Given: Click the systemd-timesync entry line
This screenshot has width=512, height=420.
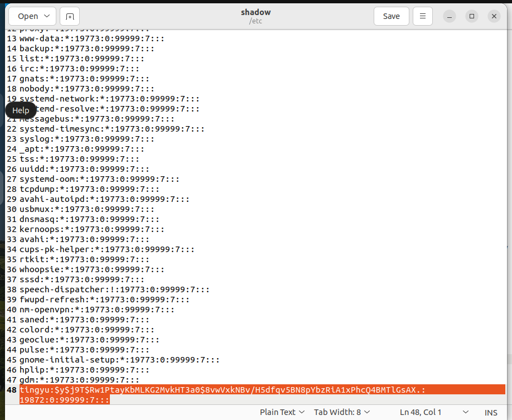Looking at the screenshot, I should click(112, 129).
